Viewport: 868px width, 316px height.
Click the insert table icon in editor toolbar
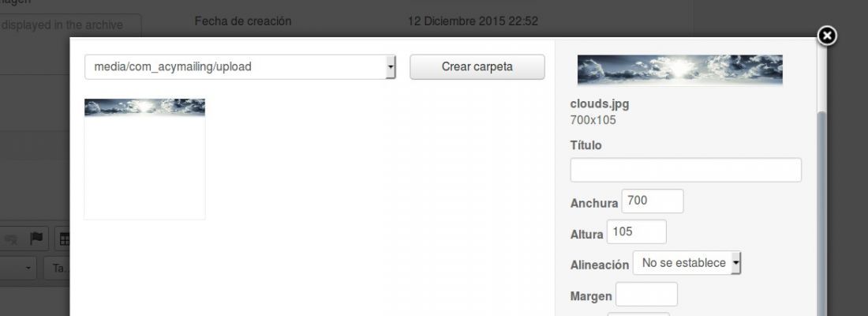coord(65,239)
